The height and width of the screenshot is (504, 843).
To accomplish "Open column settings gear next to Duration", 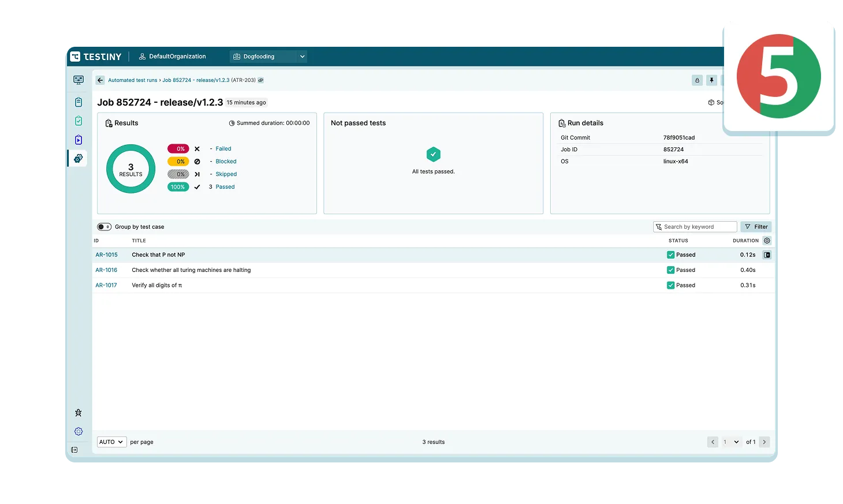I will click(x=767, y=241).
